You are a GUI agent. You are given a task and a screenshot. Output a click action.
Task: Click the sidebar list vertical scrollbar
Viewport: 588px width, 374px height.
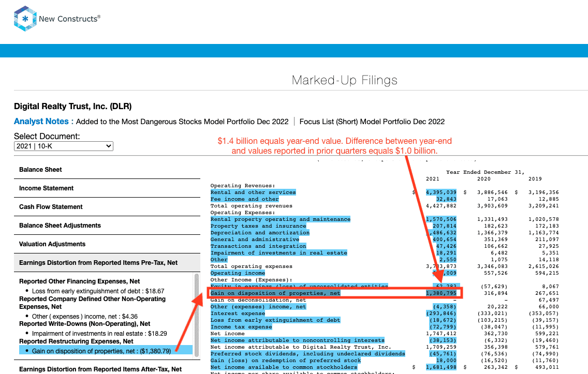click(197, 316)
